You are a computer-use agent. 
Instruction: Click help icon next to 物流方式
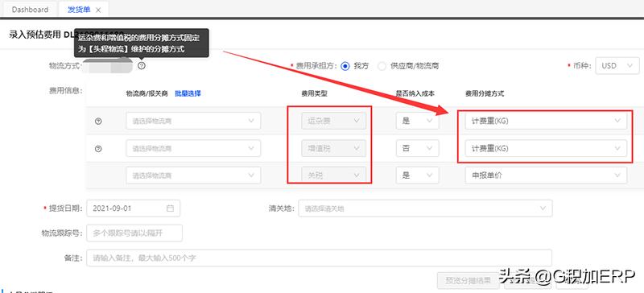point(142,65)
